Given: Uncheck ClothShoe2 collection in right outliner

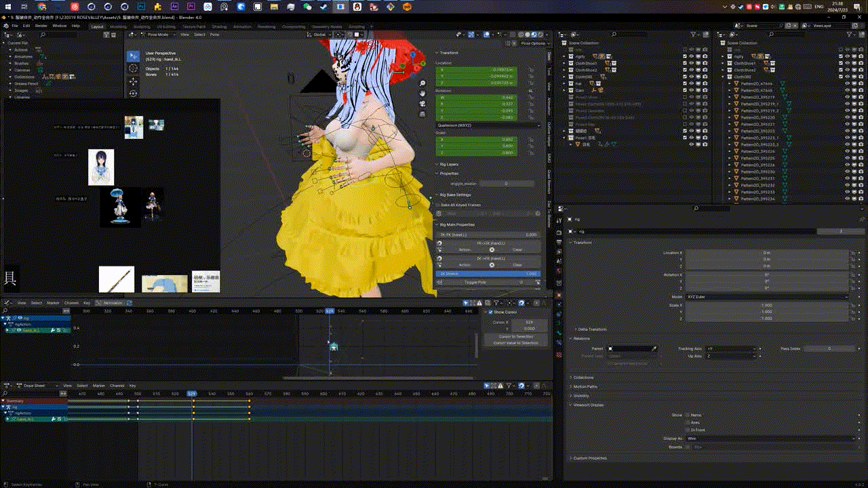Looking at the screenshot, I should [x=842, y=69].
